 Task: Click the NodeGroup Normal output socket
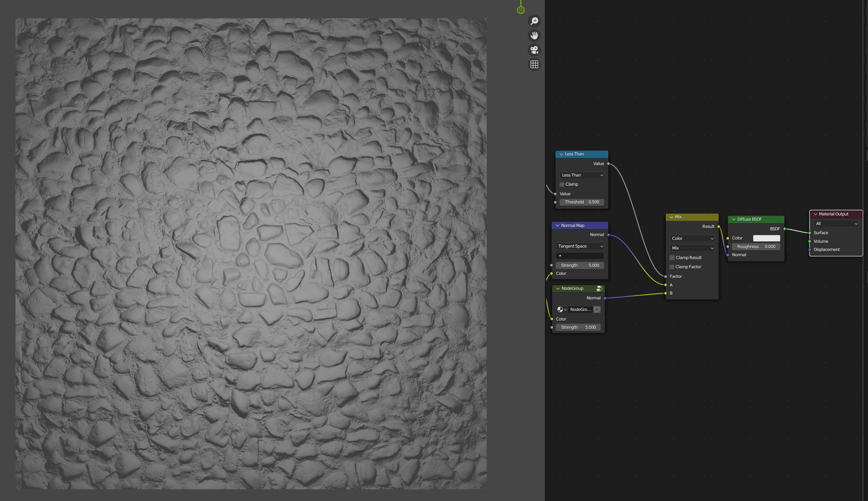pos(605,298)
